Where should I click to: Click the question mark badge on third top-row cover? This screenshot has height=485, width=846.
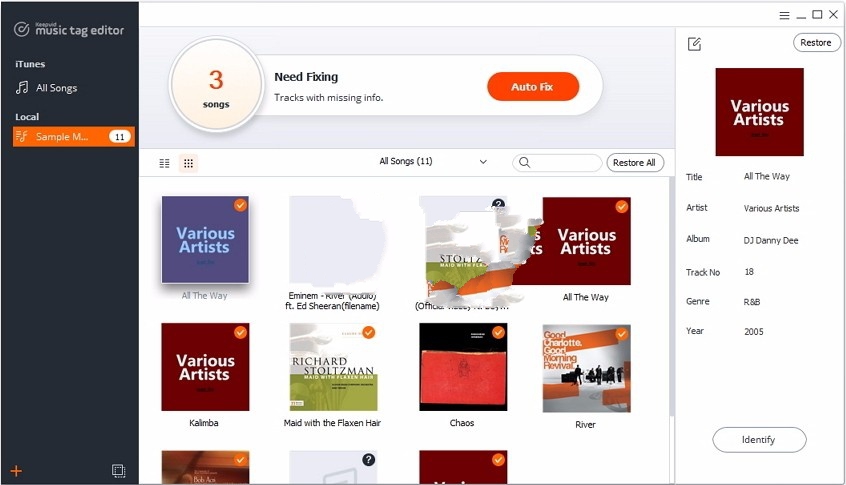click(499, 204)
